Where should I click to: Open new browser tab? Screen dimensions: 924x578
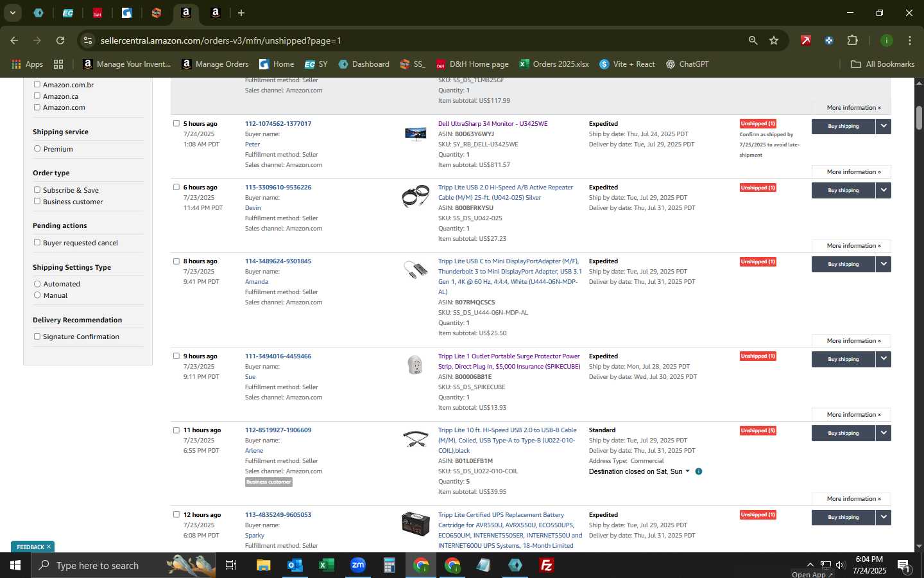coord(241,13)
